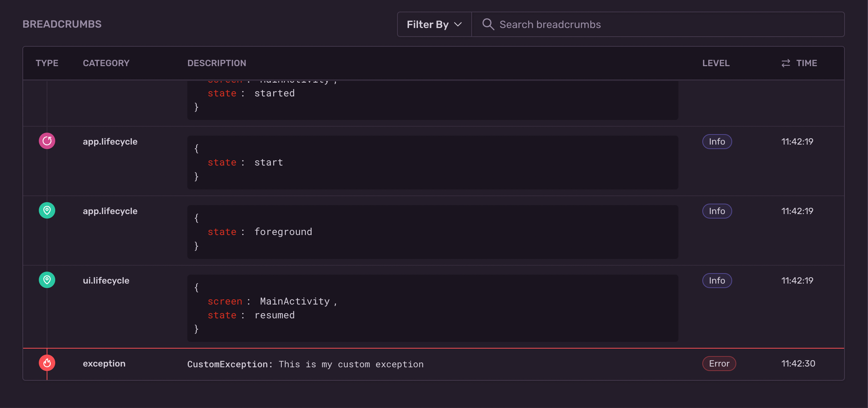Toggle time display via swap arrows icon
The image size is (868, 408).
786,63
